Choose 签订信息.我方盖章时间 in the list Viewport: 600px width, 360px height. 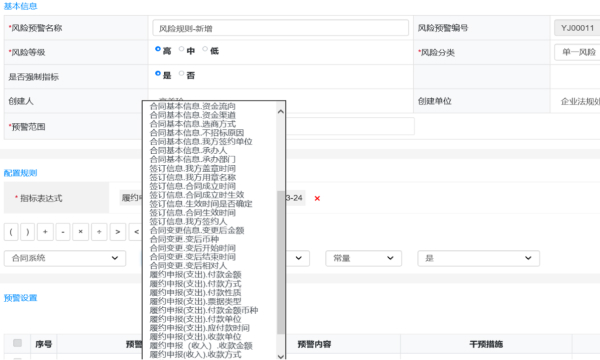192,168
